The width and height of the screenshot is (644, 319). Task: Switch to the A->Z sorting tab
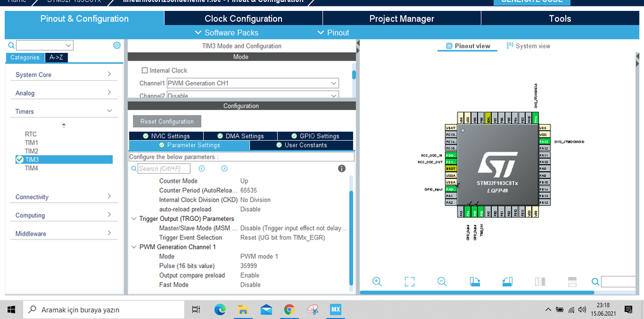(56, 57)
